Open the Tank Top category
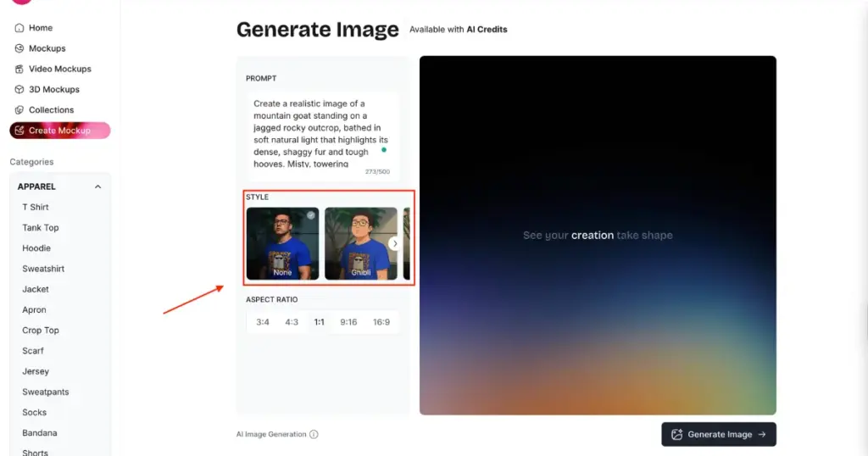This screenshot has height=456, width=868. (41, 227)
